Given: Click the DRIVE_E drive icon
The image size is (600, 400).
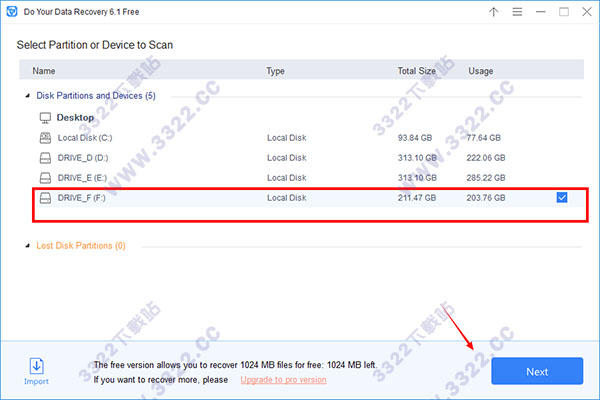Looking at the screenshot, I should [x=45, y=178].
